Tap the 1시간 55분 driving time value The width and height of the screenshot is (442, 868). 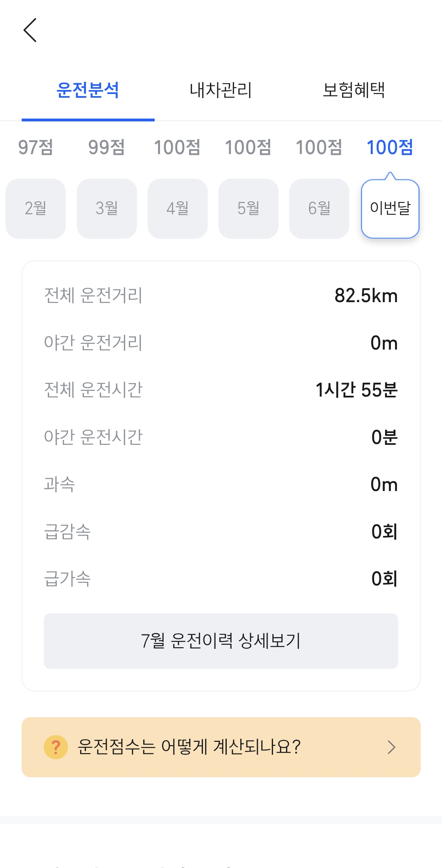click(x=356, y=390)
